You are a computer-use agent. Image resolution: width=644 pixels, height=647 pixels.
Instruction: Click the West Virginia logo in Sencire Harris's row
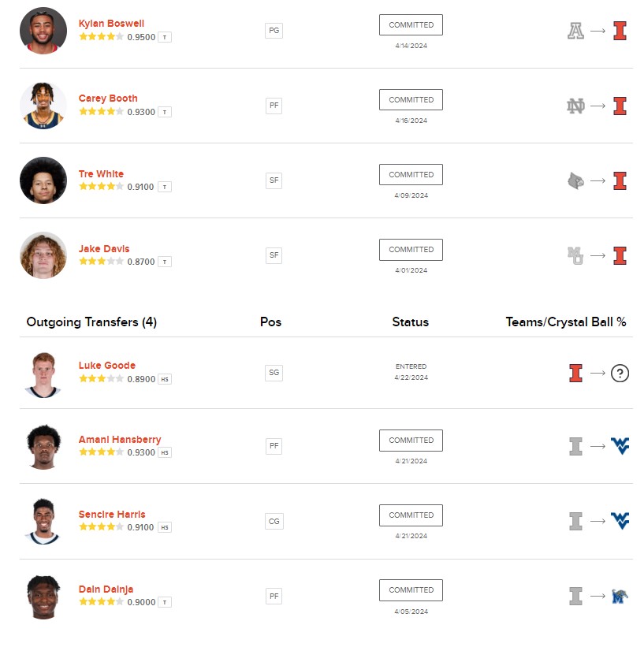pos(620,521)
